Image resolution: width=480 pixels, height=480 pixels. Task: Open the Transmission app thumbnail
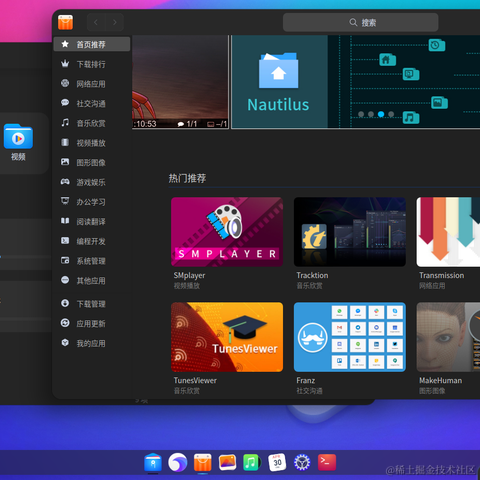[448, 232]
